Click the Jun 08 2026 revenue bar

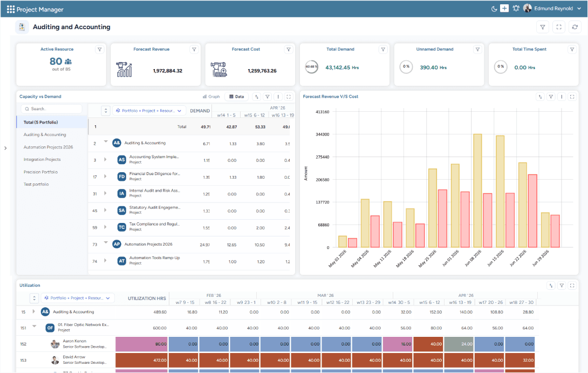pos(477,191)
